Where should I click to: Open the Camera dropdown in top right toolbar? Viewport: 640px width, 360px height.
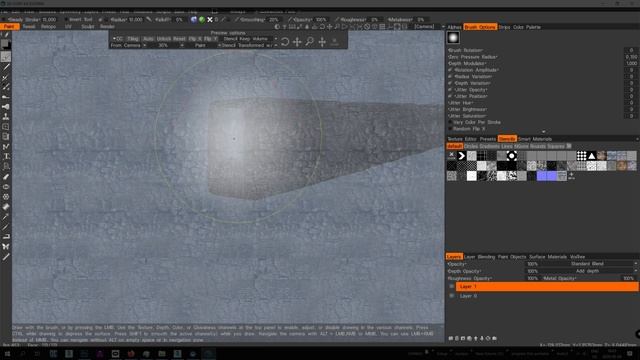click(429, 27)
